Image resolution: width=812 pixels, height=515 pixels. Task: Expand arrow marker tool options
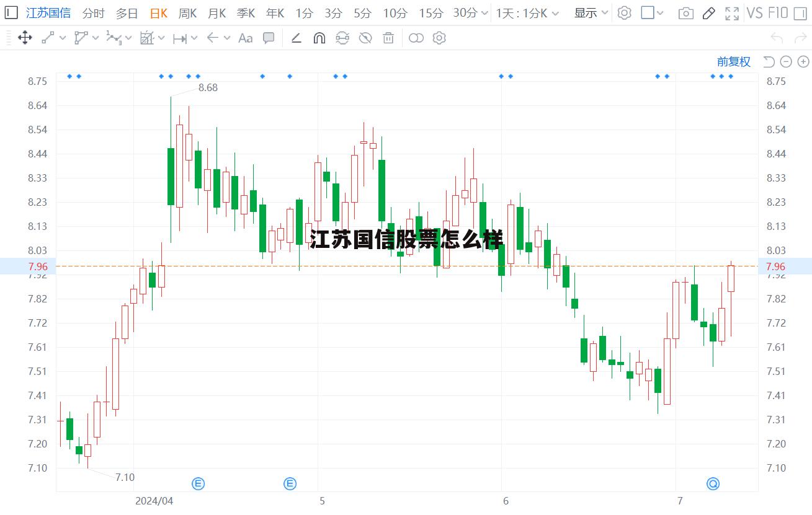[x=227, y=38]
